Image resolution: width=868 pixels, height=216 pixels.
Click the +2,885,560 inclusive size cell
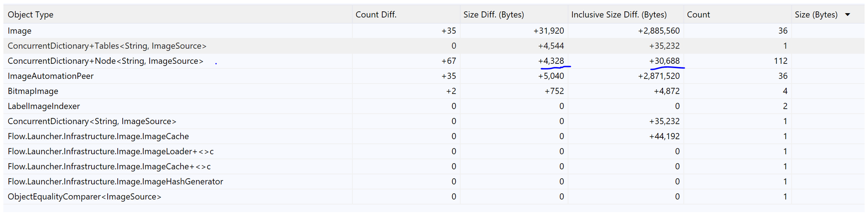click(x=659, y=31)
